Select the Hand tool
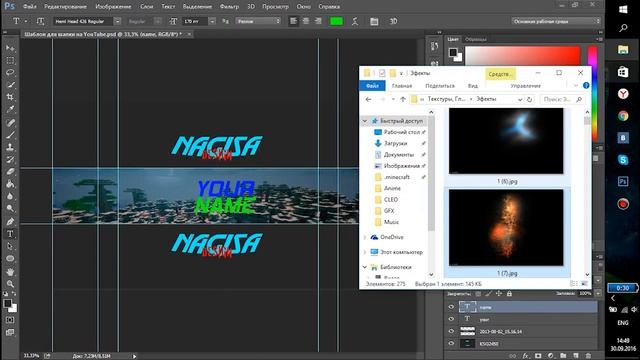Viewport: 640px width, 360px height. 10,271
